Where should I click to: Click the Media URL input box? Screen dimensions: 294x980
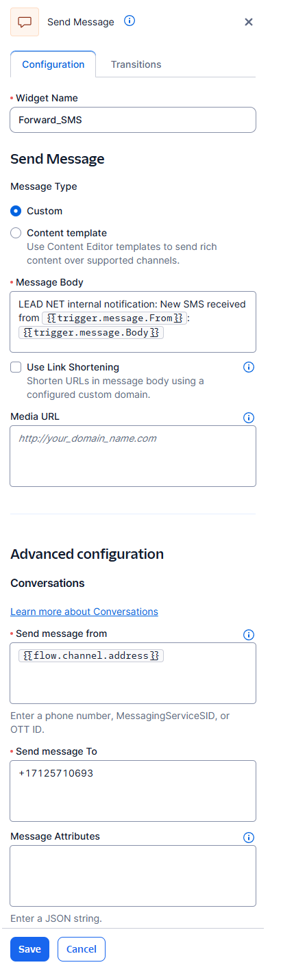pyautogui.click(x=133, y=456)
